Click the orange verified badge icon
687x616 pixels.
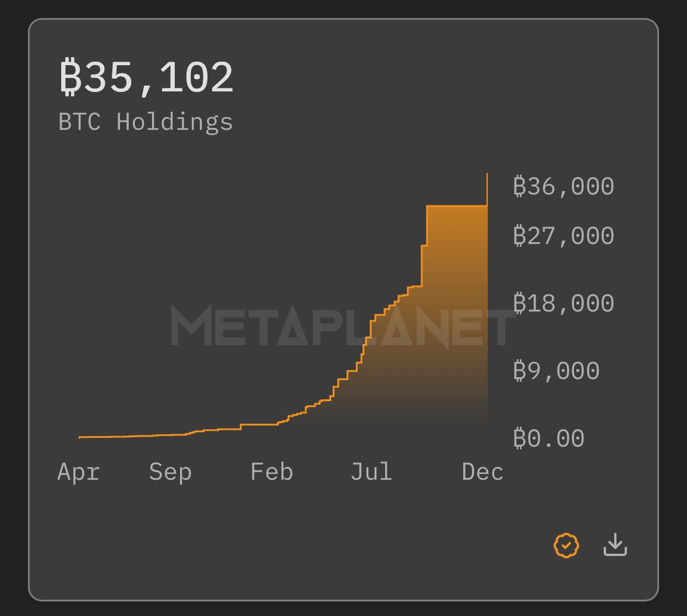point(566,546)
